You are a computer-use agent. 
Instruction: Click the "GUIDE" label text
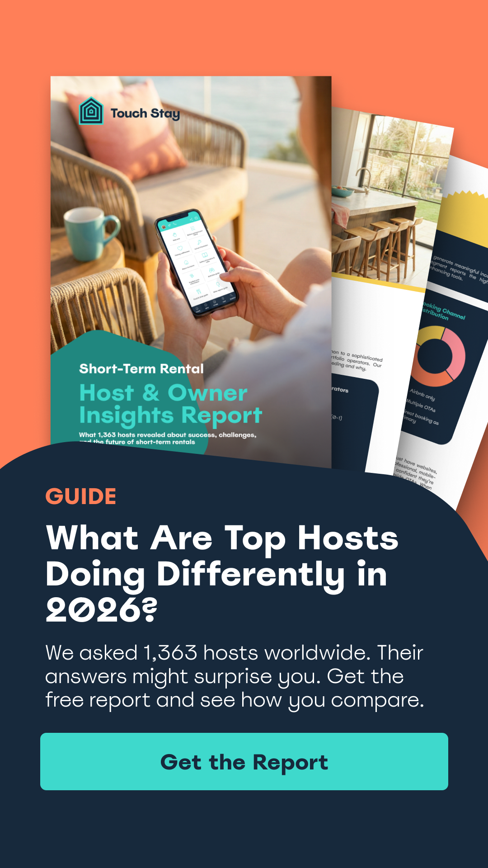pyautogui.click(x=81, y=496)
